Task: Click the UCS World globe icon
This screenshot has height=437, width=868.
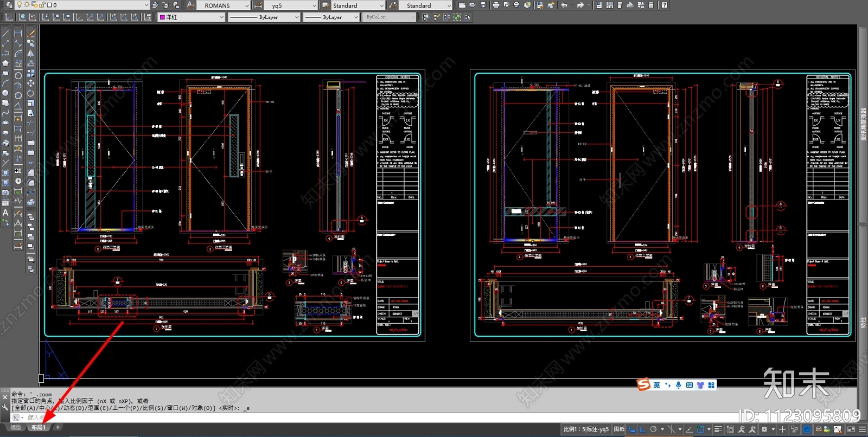Action: pyautogui.click(x=22, y=17)
